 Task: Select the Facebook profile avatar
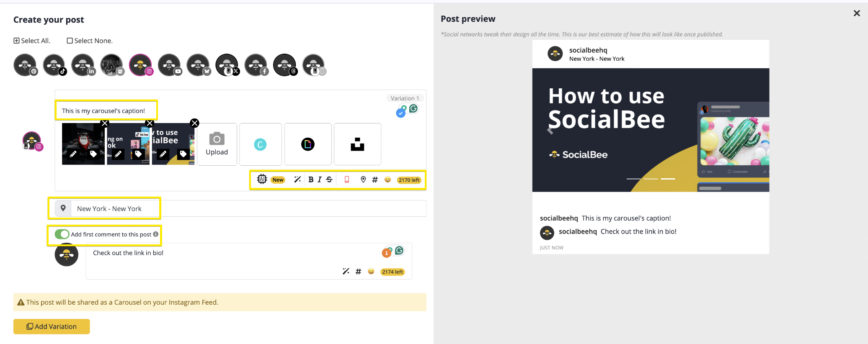[256, 65]
